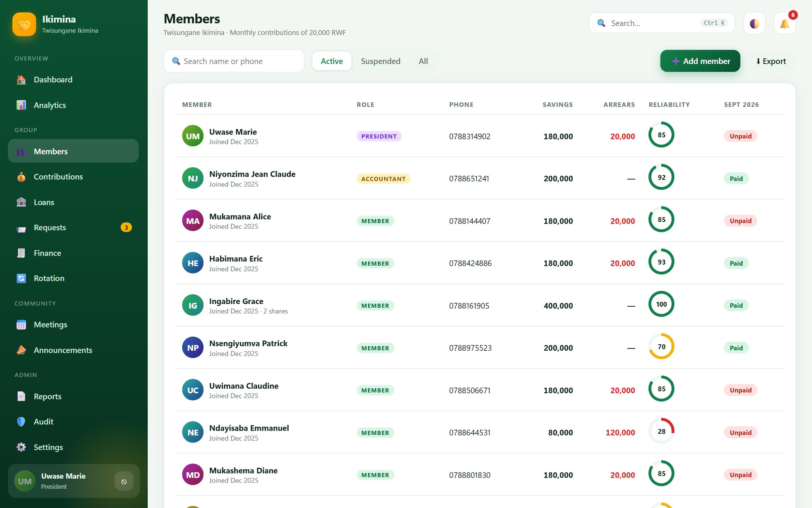Open the Rotation page
This screenshot has height=508, width=812.
[x=73, y=278]
